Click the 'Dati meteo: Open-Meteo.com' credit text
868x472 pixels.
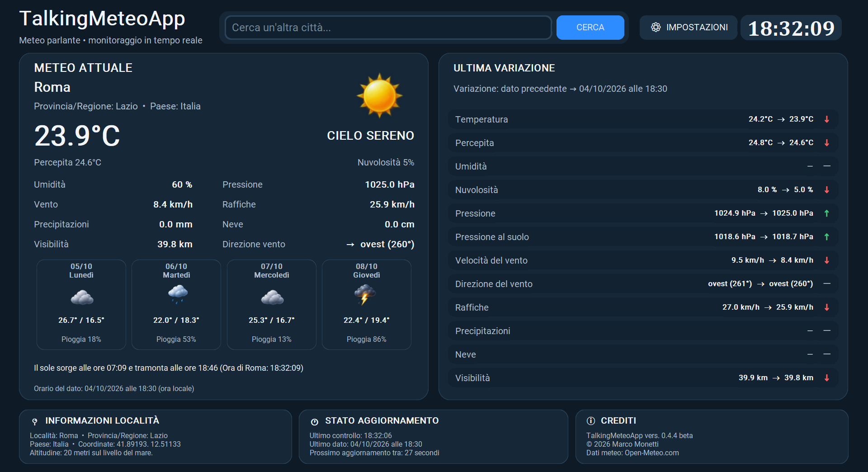click(632, 453)
